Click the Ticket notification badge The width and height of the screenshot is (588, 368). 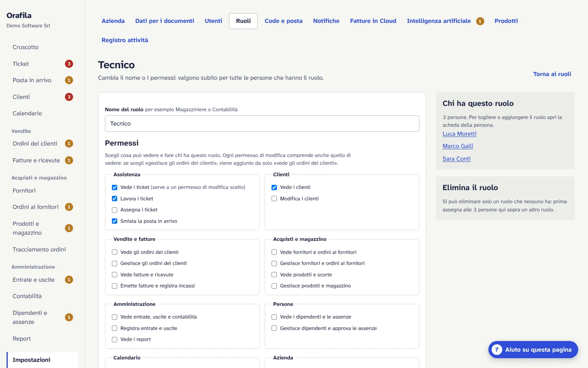click(x=69, y=64)
